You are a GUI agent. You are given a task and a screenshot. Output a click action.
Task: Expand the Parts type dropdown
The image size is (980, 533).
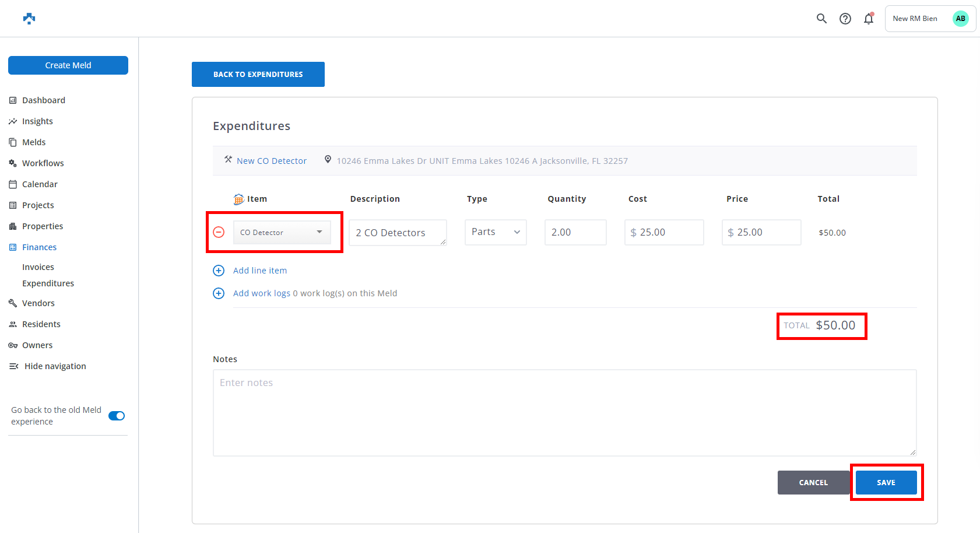tap(496, 232)
